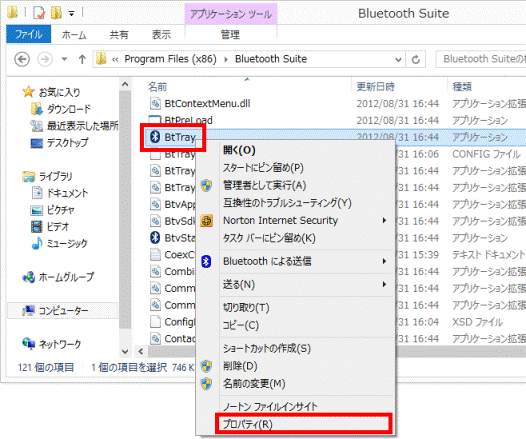Image resolution: width=526 pixels, height=439 pixels.
Task: Click the new folder quick access icon
Action: click(x=56, y=13)
